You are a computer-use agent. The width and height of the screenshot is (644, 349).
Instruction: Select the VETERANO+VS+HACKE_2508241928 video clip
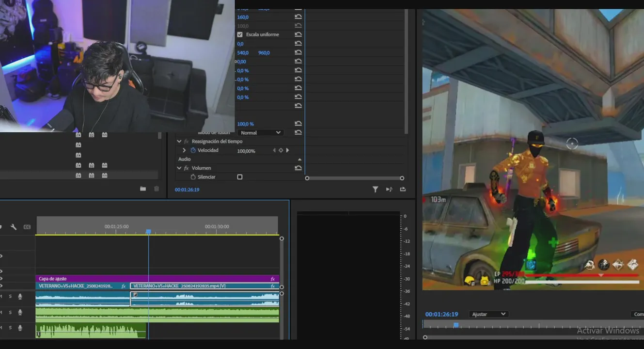[x=82, y=286]
